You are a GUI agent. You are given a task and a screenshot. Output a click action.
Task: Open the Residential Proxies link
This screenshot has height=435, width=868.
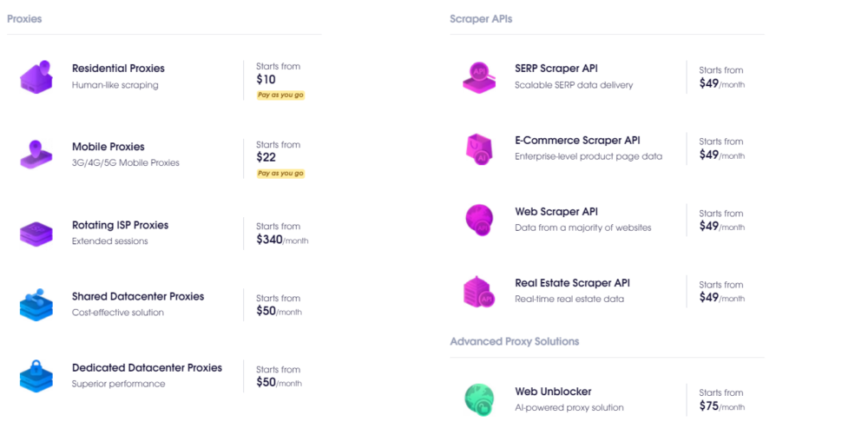[x=118, y=69]
